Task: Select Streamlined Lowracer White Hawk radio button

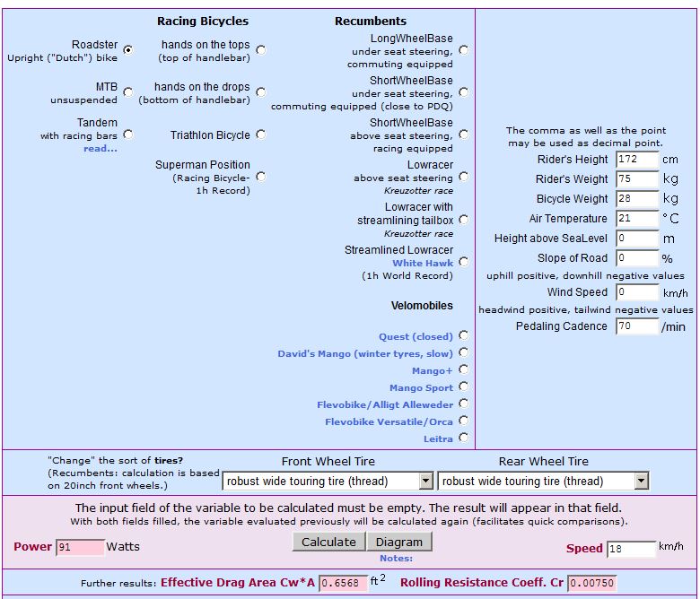Action: (x=464, y=262)
